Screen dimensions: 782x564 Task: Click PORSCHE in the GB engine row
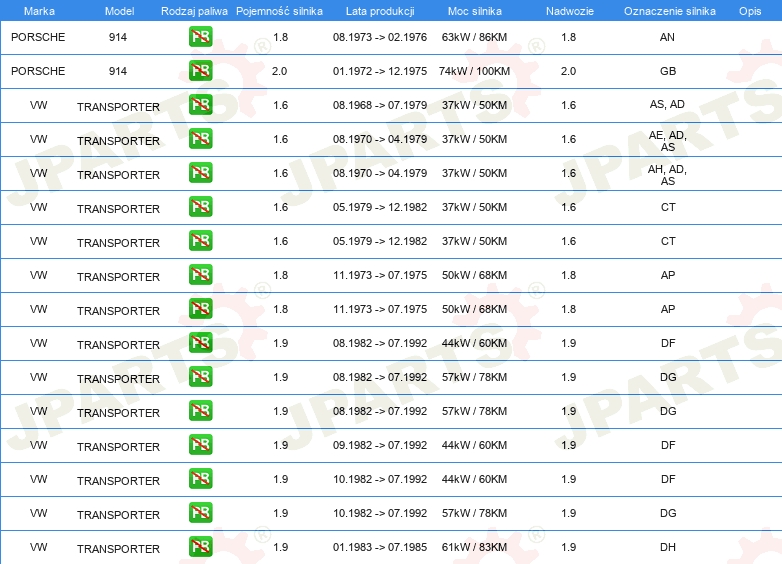[x=38, y=71]
